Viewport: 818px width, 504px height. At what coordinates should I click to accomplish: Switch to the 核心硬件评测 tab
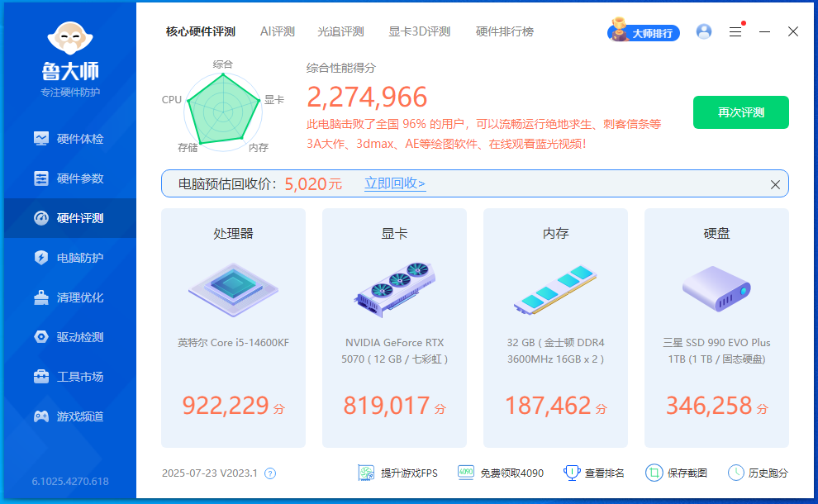click(x=201, y=32)
